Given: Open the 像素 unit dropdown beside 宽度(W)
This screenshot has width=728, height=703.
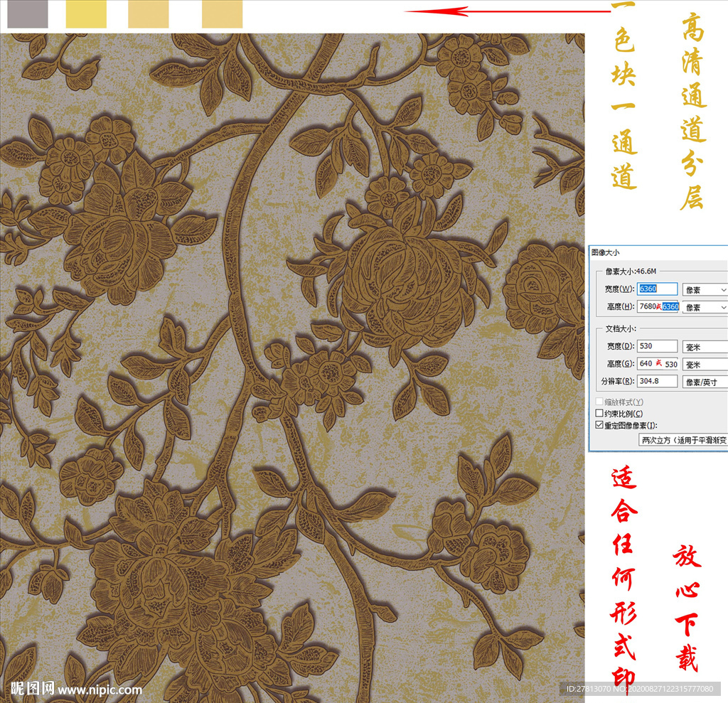Looking at the screenshot, I should point(705,290).
